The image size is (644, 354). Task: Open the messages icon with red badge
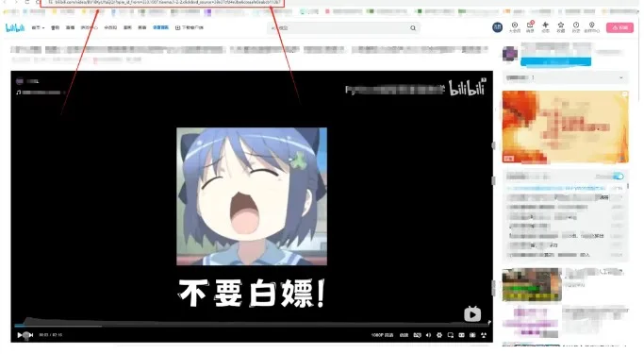click(530, 26)
